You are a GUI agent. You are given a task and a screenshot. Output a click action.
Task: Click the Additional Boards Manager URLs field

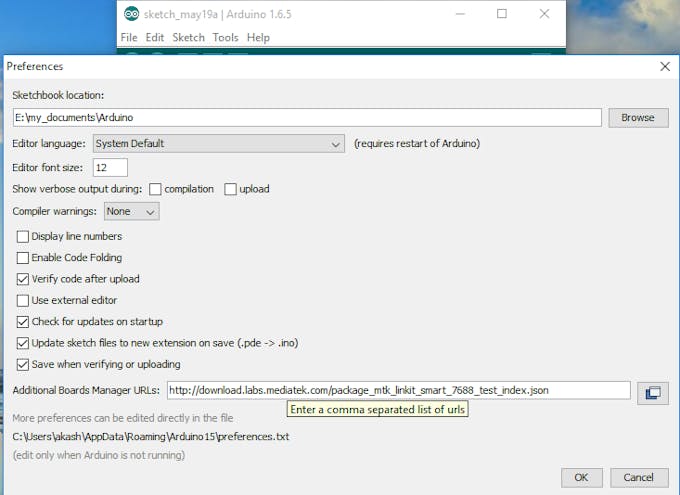pyautogui.click(x=399, y=390)
